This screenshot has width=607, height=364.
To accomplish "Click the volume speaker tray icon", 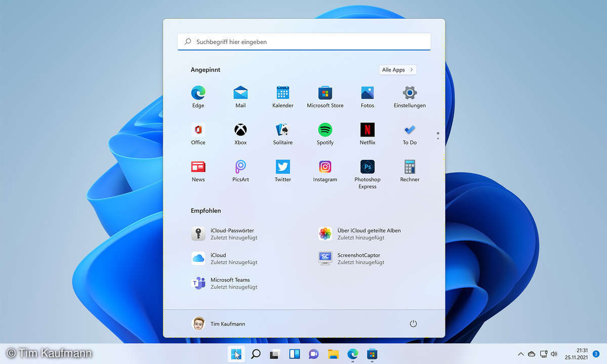I will coord(554,354).
